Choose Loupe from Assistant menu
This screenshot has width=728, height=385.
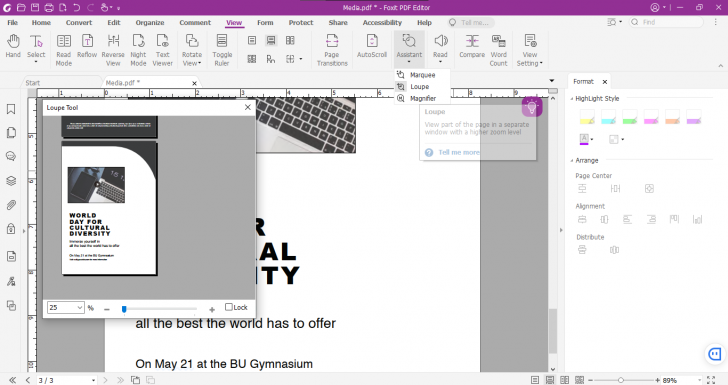pyautogui.click(x=422, y=86)
